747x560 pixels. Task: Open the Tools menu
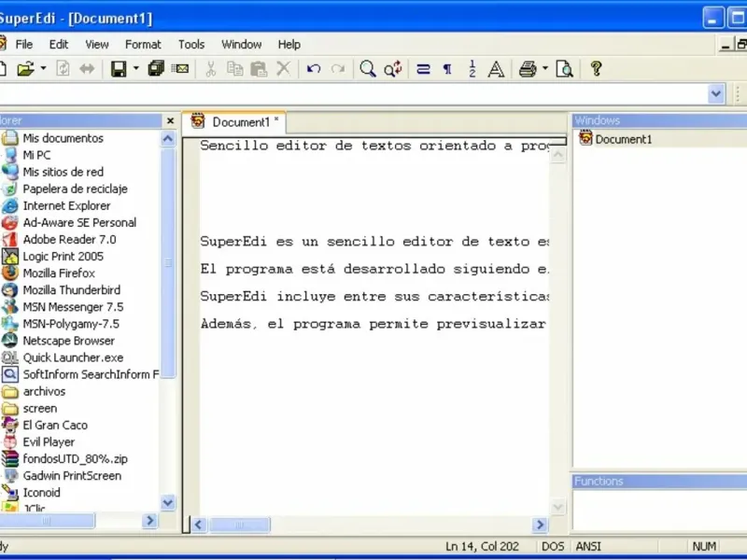coord(191,44)
